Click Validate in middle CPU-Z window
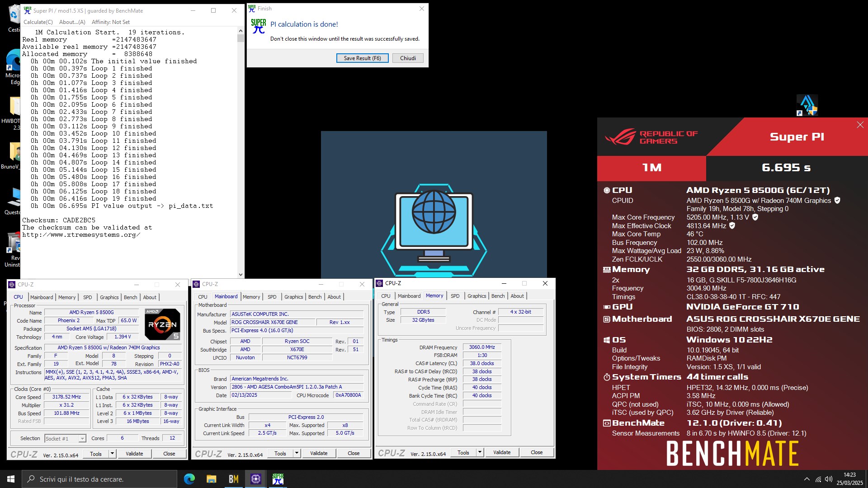The image size is (868, 488). pyautogui.click(x=319, y=453)
